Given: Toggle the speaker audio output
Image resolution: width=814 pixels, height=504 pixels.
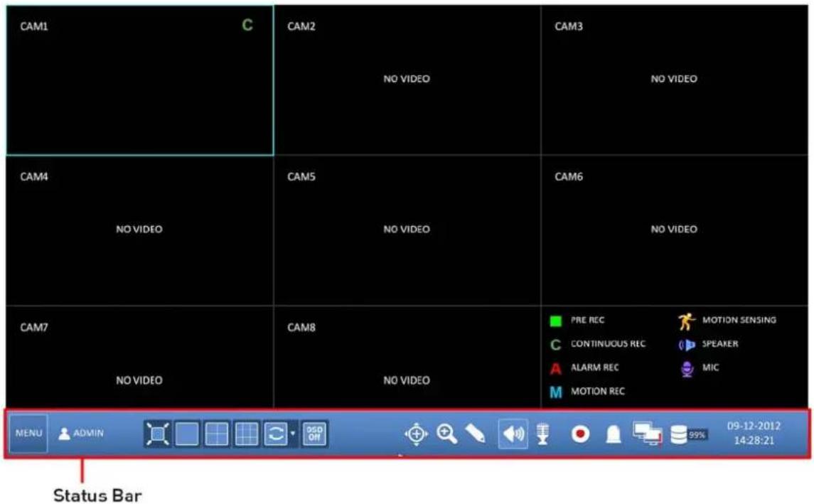Looking at the screenshot, I should [x=513, y=434].
